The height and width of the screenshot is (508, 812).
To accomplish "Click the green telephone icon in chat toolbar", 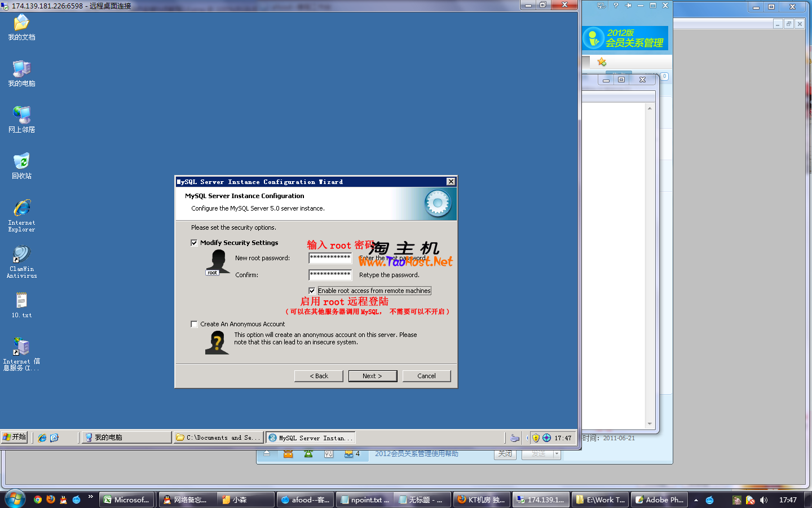I will 308,454.
